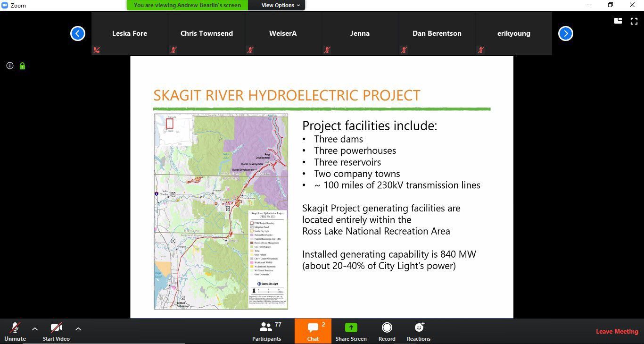This screenshot has height=344, width=644.
Task: Show next participants with right arrow
Action: 566,34
